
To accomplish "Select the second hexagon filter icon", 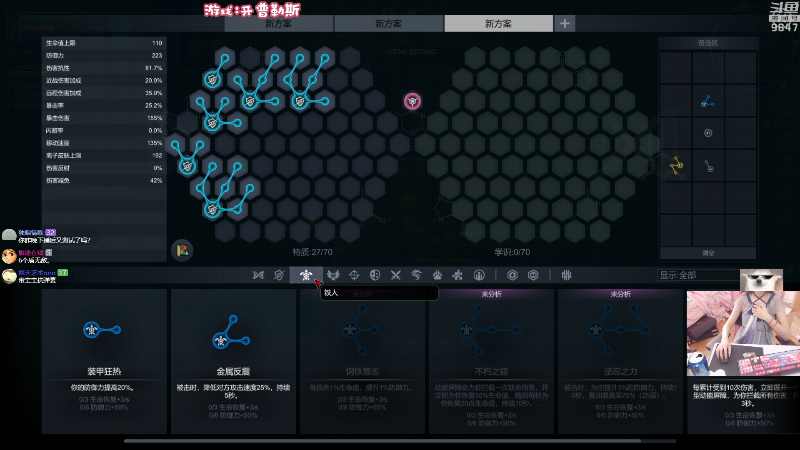I will (x=533, y=275).
